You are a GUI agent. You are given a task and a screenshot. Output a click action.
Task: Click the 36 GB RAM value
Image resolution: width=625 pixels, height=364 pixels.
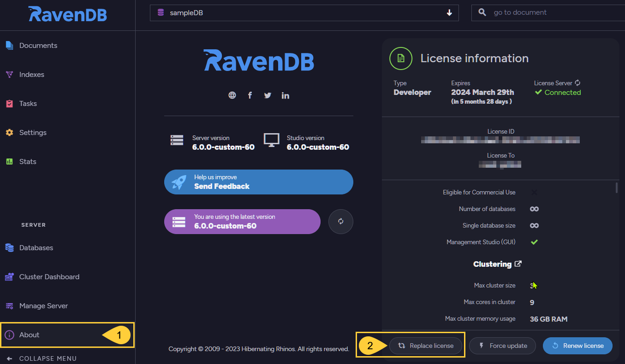548,319
